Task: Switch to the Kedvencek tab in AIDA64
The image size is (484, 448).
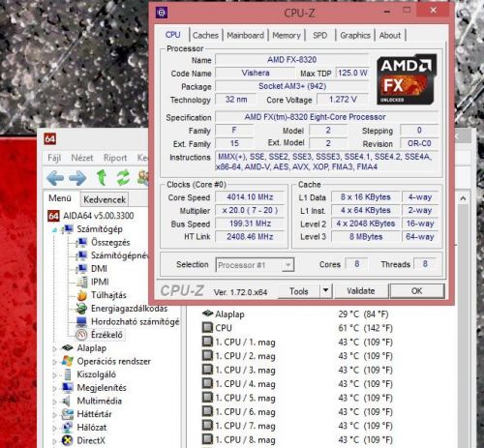Action: point(105,199)
